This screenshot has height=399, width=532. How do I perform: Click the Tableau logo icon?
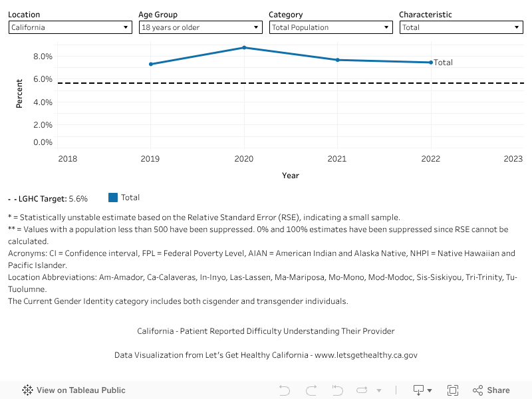pos(28,390)
